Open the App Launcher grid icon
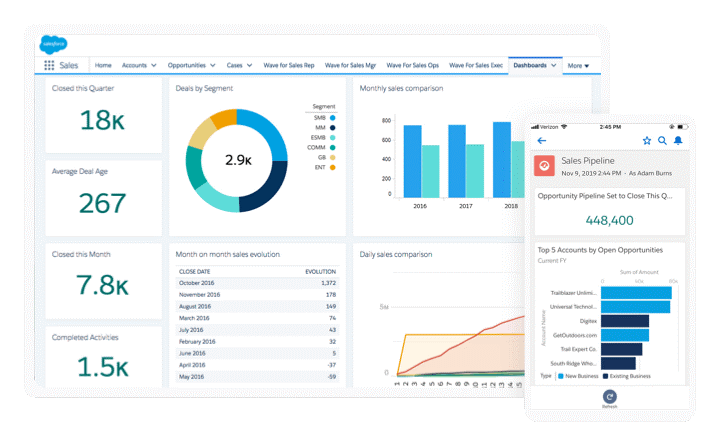The height and width of the screenshot is (446, 720). [x=49, y=65]
